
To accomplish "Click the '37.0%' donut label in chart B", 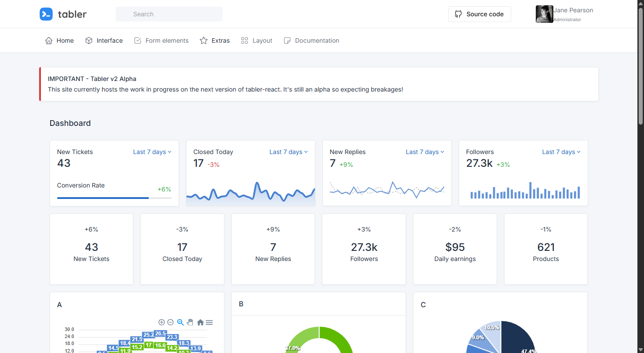I will (293, 348).
